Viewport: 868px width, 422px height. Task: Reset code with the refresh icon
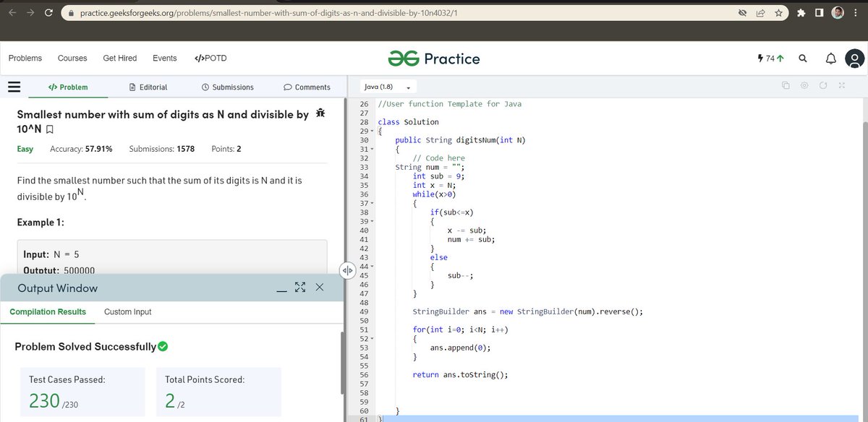click(823, 86)
